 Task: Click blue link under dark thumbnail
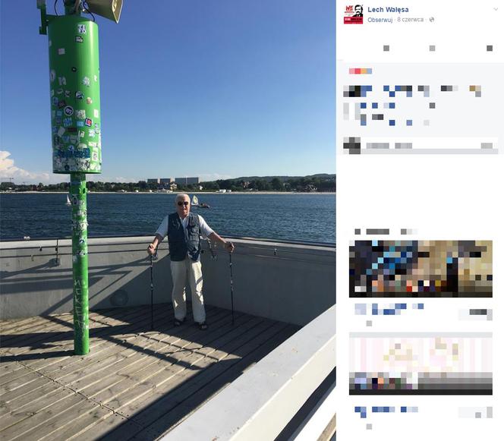pyautogui.click(x=389, y=309)
